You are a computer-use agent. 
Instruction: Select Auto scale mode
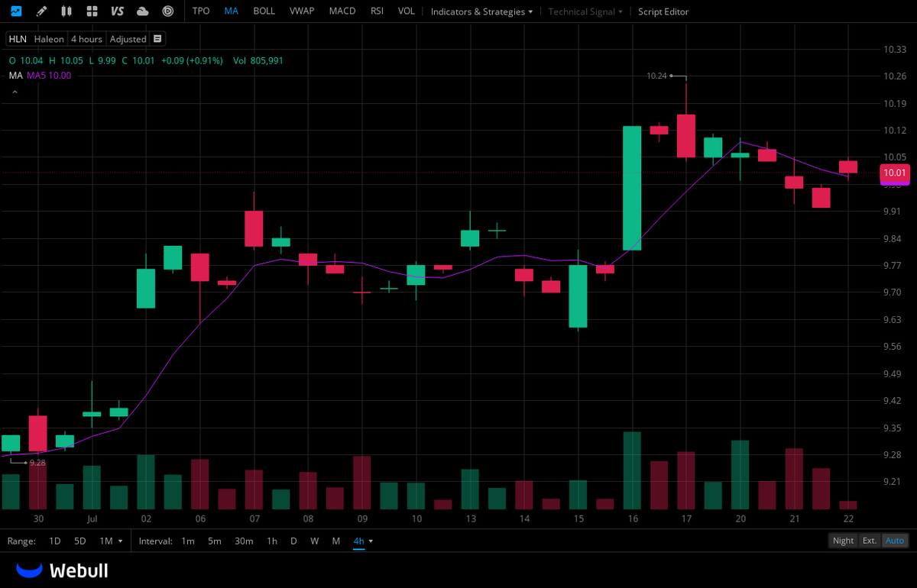895,541
